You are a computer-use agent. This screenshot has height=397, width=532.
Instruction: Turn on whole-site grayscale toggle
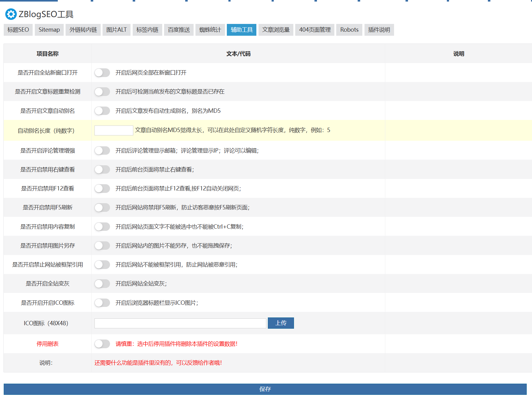(102, 284)
